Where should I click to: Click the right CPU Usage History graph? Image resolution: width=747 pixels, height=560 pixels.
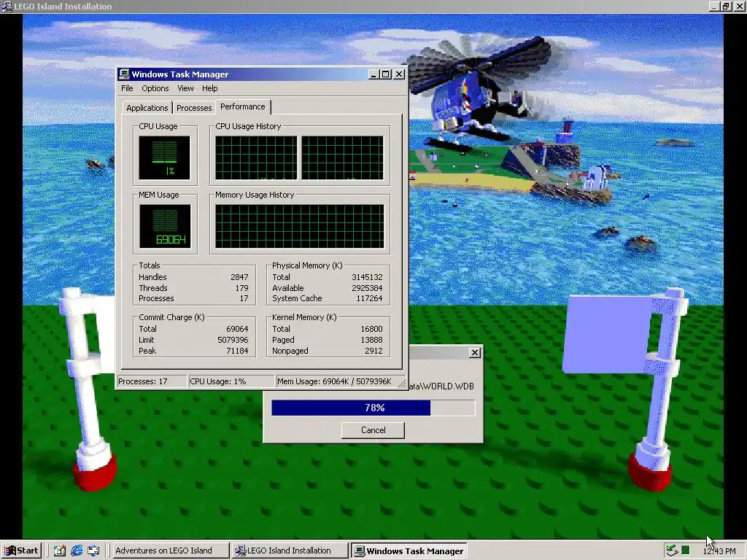(343, 158)
